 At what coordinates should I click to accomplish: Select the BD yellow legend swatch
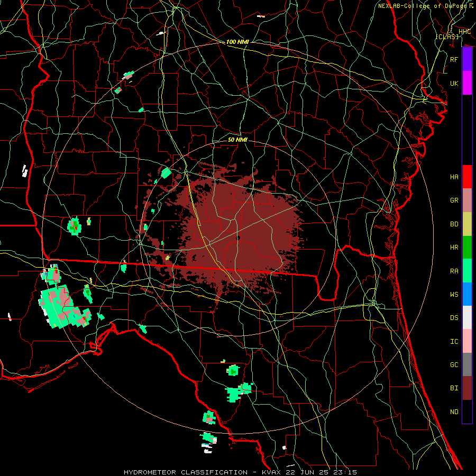(467, 224)
